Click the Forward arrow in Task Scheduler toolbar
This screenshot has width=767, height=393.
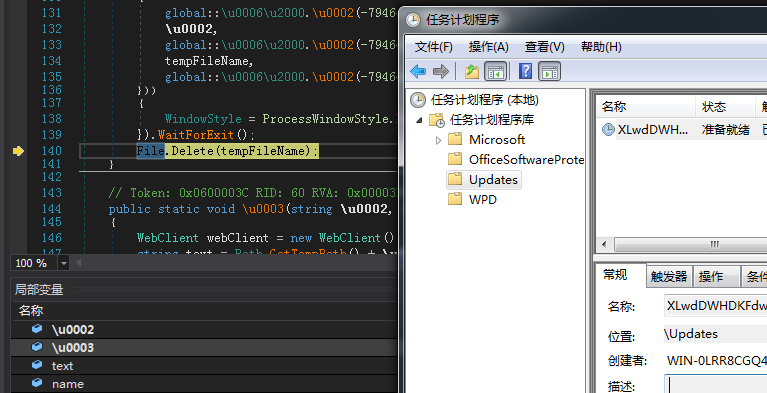point(441,71)
